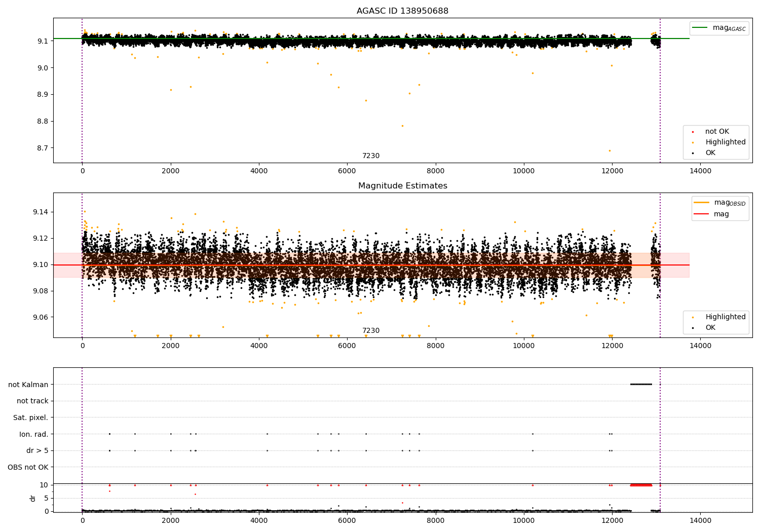This screenshot has height=532, width=760.
Task: Click the lowest orange outlier point near 8.69 magnitude
Action: coord(610,150)
